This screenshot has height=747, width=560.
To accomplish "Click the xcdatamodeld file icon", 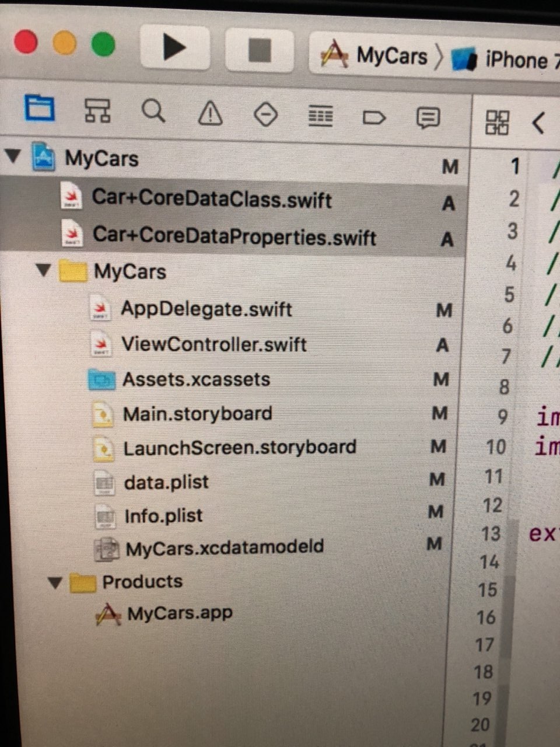I will click(107, 549).
